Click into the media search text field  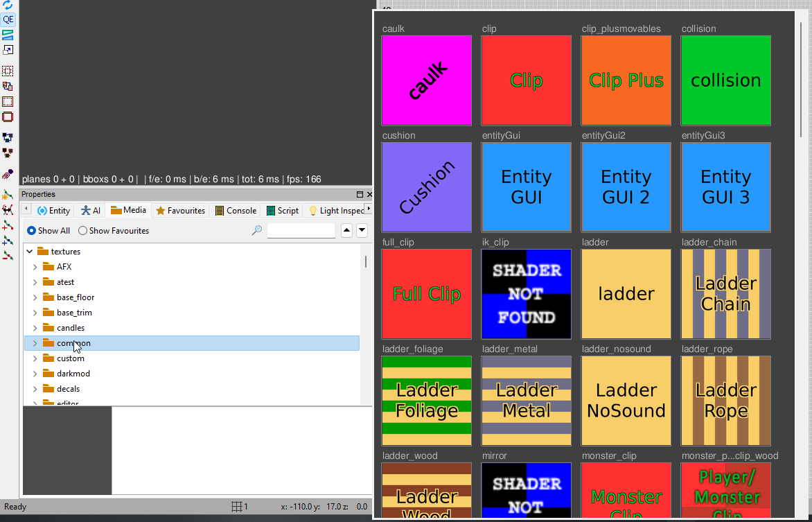coord(301,231)
